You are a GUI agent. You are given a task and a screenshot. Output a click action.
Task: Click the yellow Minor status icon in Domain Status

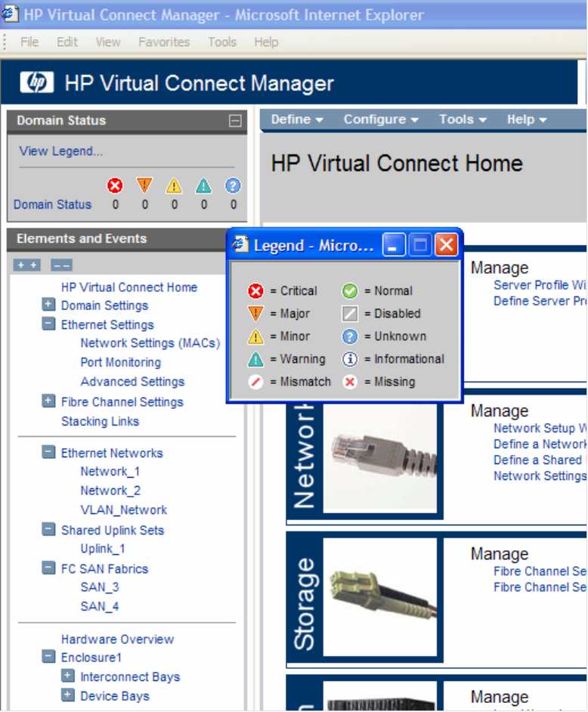pos(174,185)
